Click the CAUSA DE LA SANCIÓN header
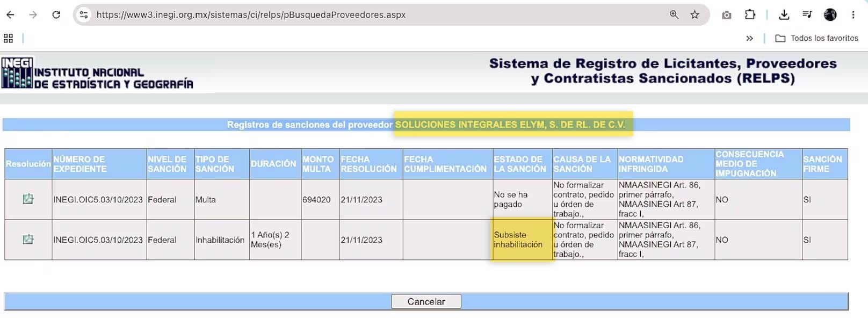This screenshot has width=868, height=333. [585, 164]
